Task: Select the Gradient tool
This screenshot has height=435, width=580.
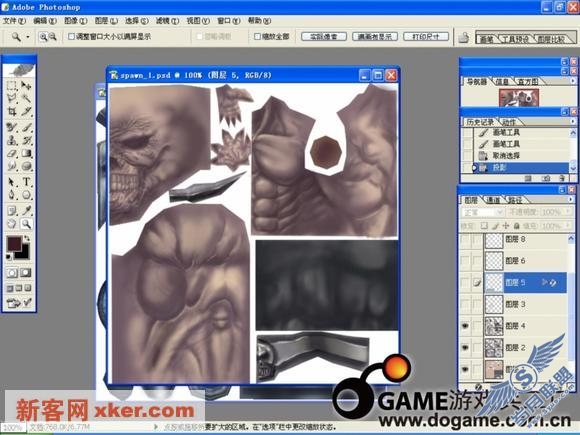Action: tap(26, 153)
